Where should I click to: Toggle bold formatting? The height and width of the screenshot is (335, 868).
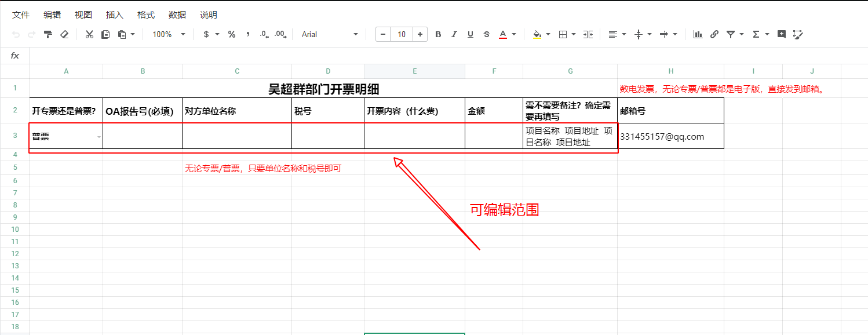(x=438, y=34)
